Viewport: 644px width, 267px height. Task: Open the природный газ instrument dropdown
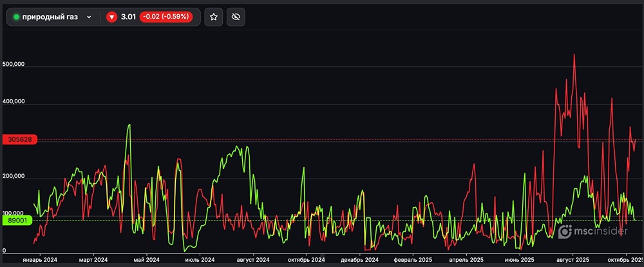50,17
